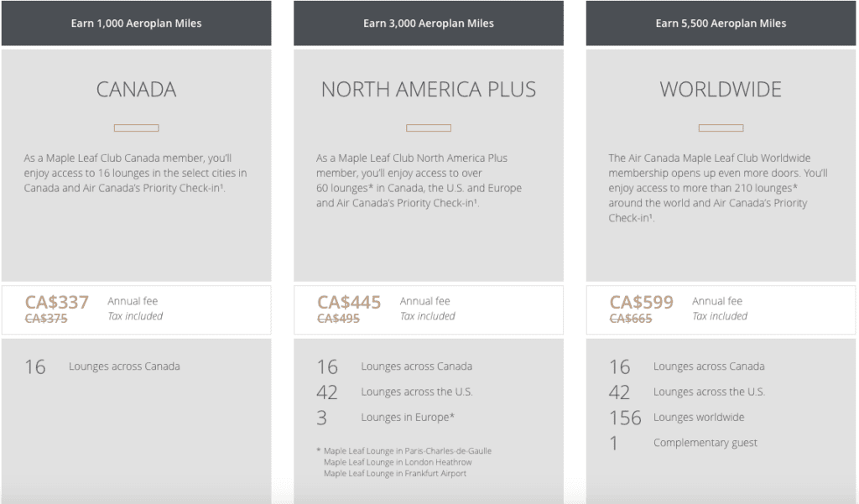Select the NORTH AMERICA PLUS heading
Image resolution: width=859 pixels, height=504 pixels.
tap(429, 89)
